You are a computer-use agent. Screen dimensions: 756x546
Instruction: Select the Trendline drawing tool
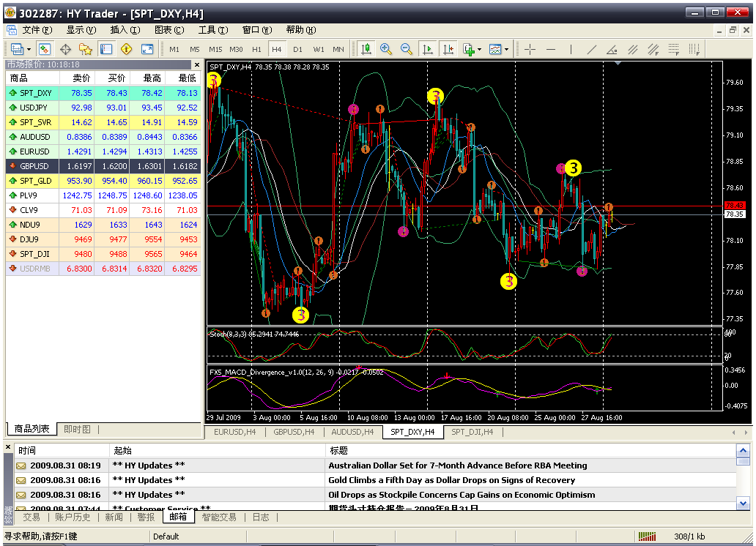[x=592, y=49]
